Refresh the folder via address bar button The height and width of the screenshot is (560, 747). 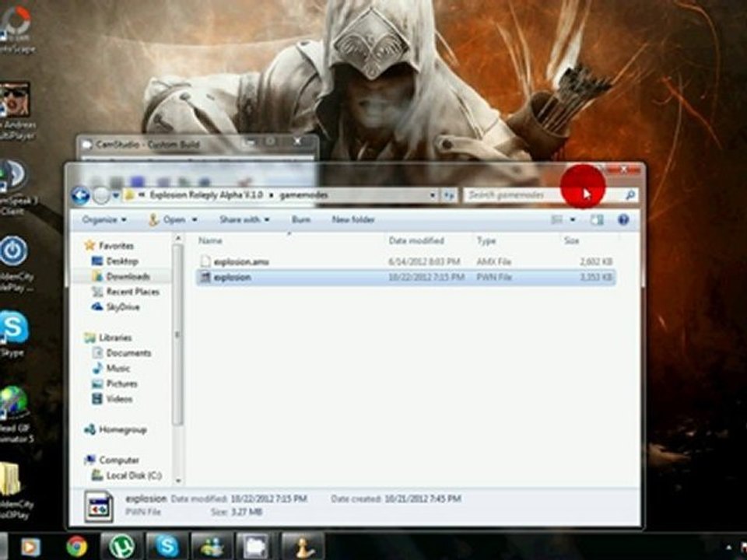pyautogui.click(x=449, y=195)
